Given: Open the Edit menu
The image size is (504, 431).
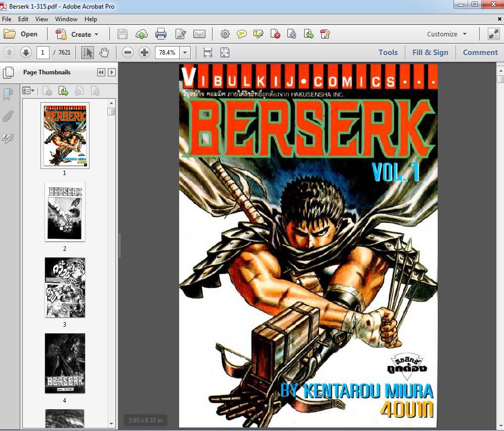Looking at the screenshot, I should pos(23,19).
